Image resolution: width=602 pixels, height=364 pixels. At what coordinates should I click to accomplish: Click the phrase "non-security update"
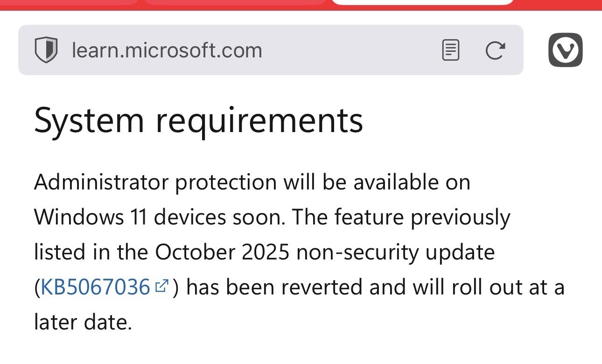pos(395,252)
